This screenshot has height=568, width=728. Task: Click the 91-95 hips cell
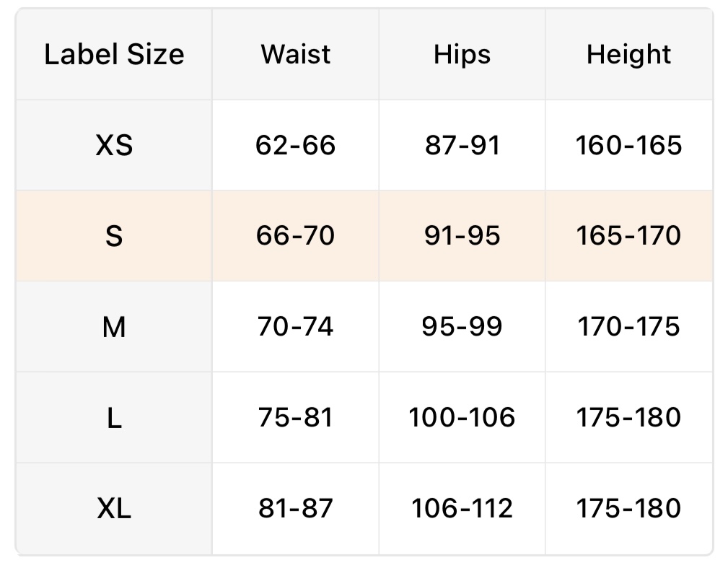(x=462, y=236)
